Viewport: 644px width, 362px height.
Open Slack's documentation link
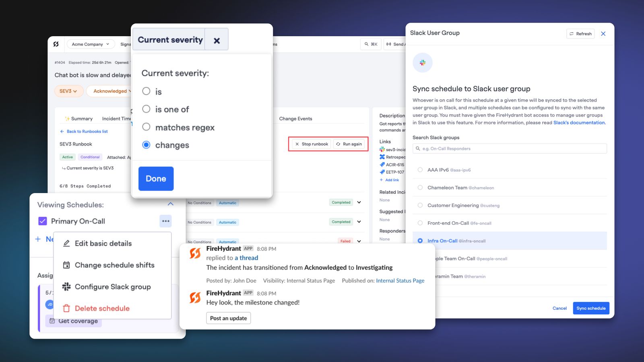579,123
